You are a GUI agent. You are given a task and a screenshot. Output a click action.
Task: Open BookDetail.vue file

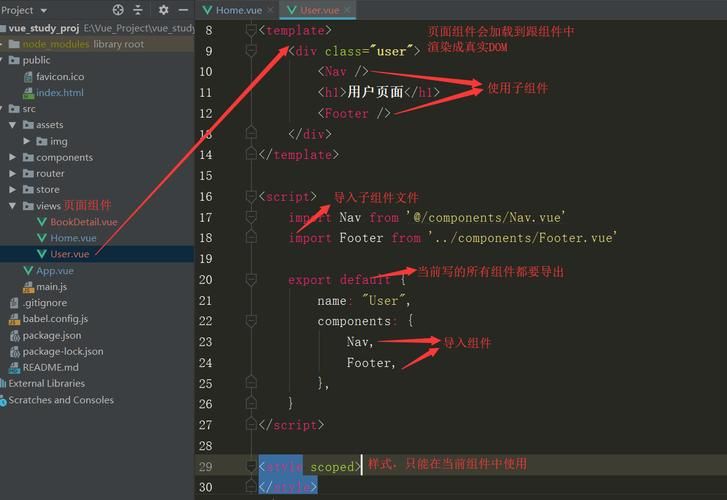point(83,222)
